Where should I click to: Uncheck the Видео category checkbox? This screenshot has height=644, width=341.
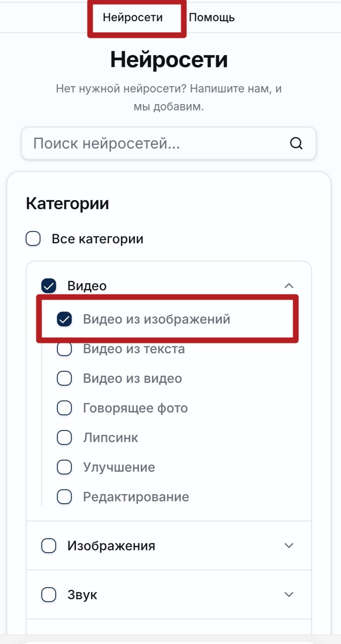tap(49, 286)
